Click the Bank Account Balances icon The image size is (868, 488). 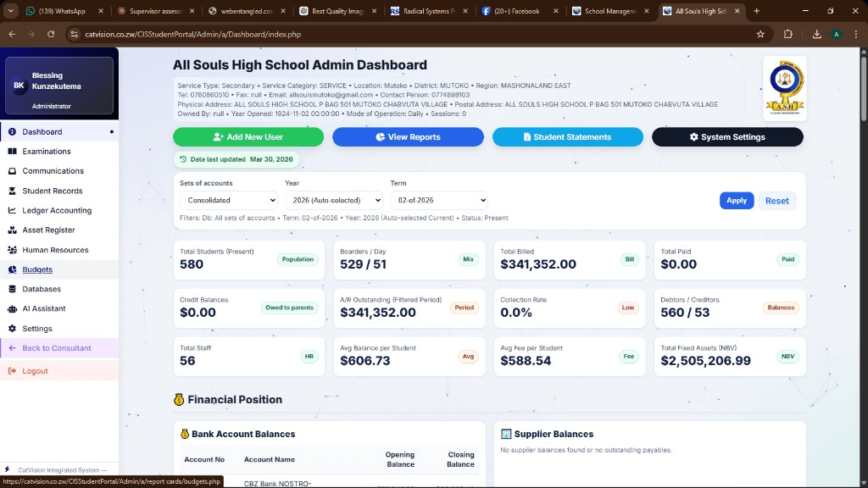tap(185, 434)
